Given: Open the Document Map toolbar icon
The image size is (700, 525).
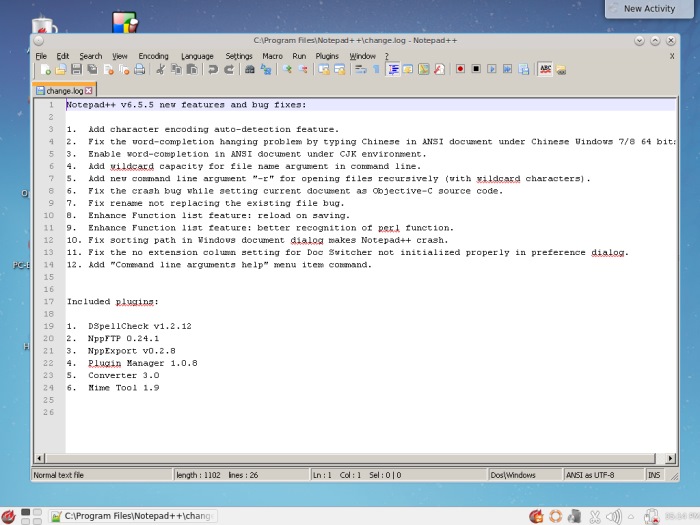Looking at the screenshot, I should (423, 69).
